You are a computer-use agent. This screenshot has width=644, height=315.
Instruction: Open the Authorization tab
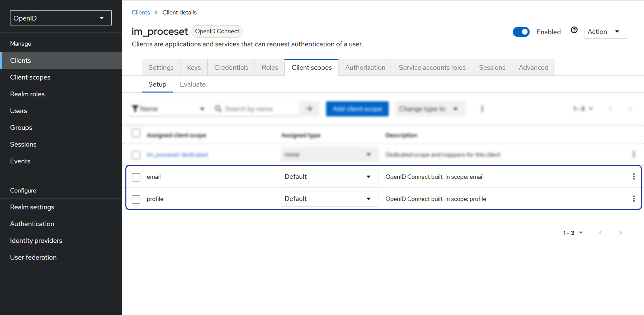pyautogui.click(x=365, y=67)
